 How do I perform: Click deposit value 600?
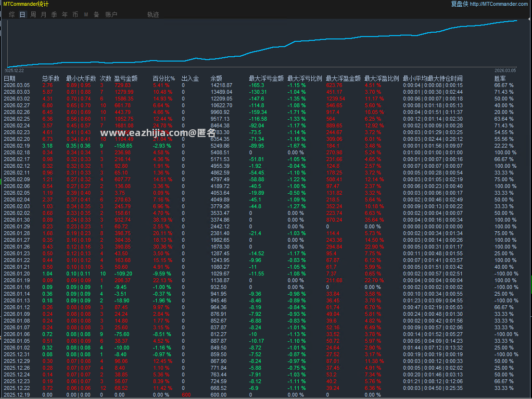click(x=186, y=395)
